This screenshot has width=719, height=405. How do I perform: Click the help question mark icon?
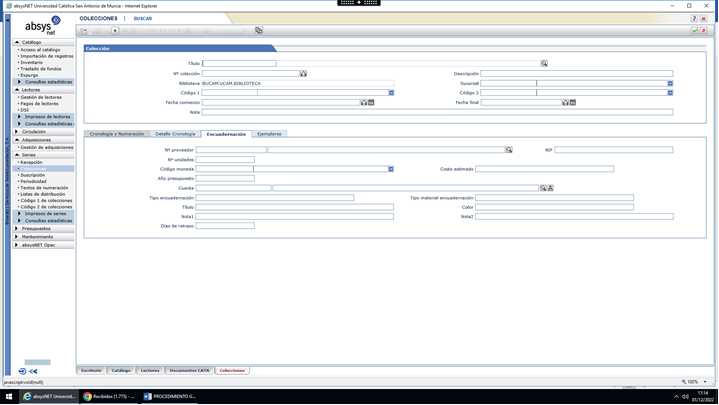(x=694, y=18)
